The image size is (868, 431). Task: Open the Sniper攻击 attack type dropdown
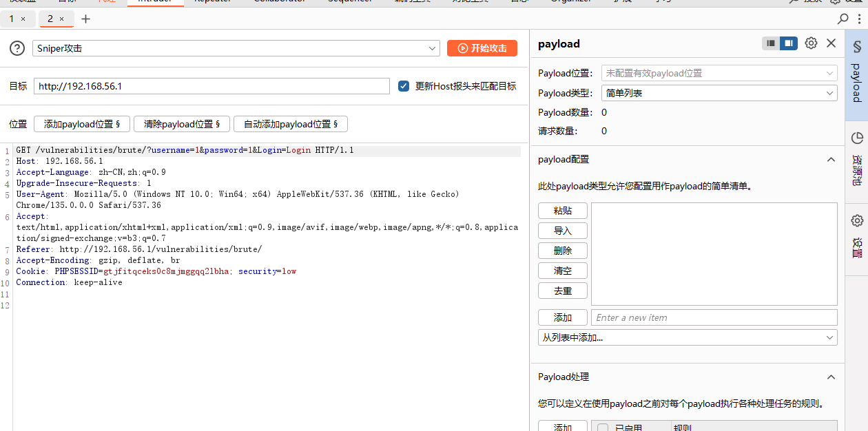[236, 48]
